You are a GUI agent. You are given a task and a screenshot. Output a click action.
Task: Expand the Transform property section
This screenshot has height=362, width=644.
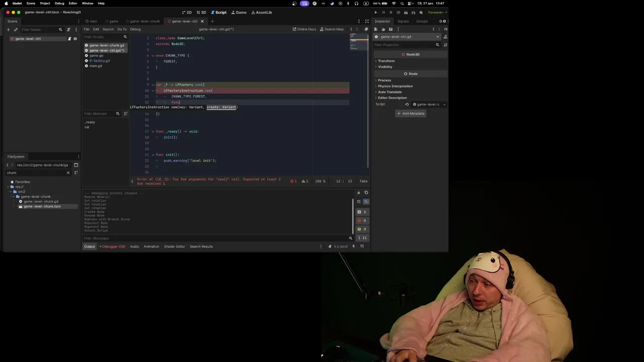386,61
